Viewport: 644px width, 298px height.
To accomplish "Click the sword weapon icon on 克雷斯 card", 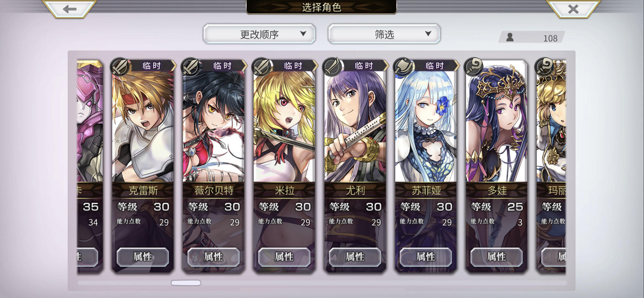I will pyautogui.click(x=120, y=66).
